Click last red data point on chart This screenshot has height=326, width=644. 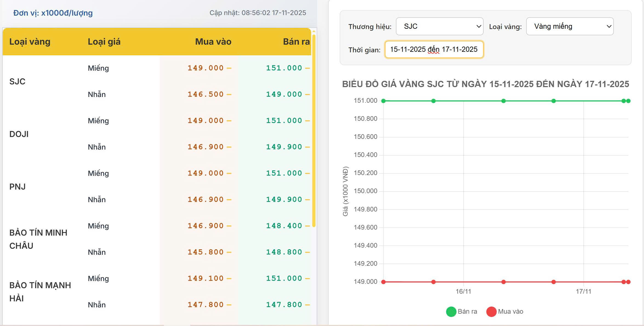[x=628, y=282]
